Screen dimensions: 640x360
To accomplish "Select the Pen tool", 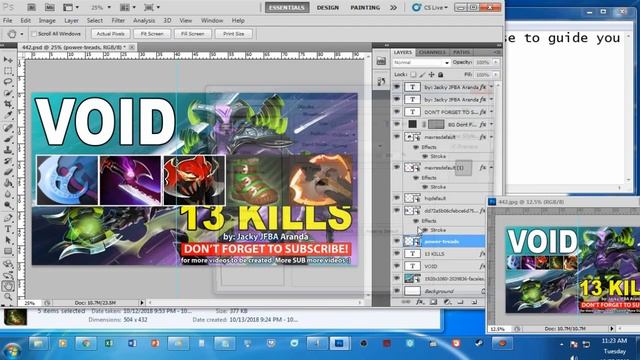I will click(x=8, y=218).
